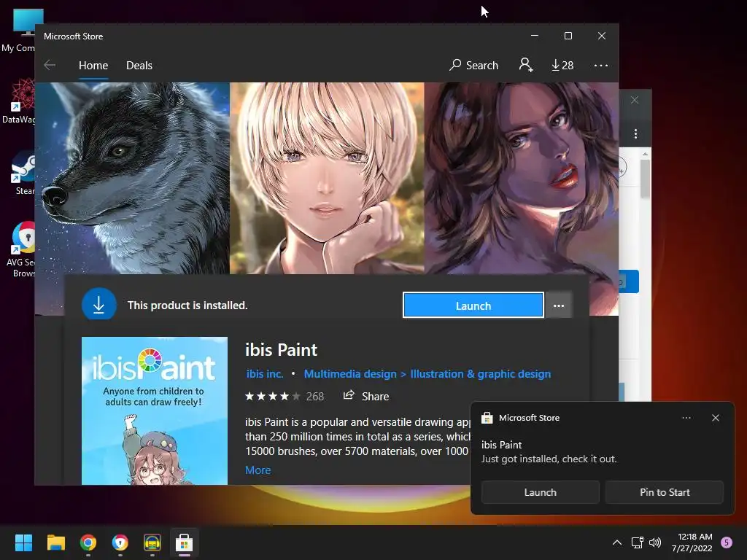Open AVG Secure Browser from taskbar
The width and height of the screenshot is (747, 560).
(x=120, y=542)
